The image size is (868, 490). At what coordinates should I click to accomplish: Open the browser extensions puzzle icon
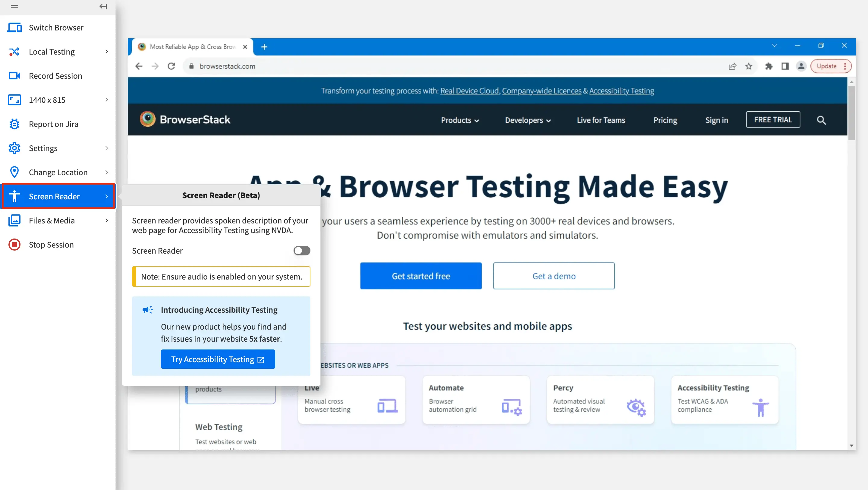click(x=769, y=66)
